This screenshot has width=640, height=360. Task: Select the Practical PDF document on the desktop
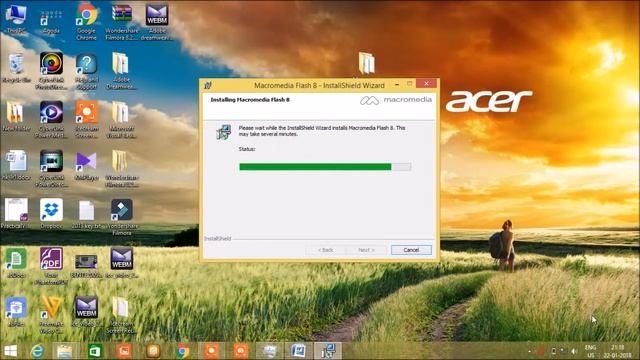[16, 214]
